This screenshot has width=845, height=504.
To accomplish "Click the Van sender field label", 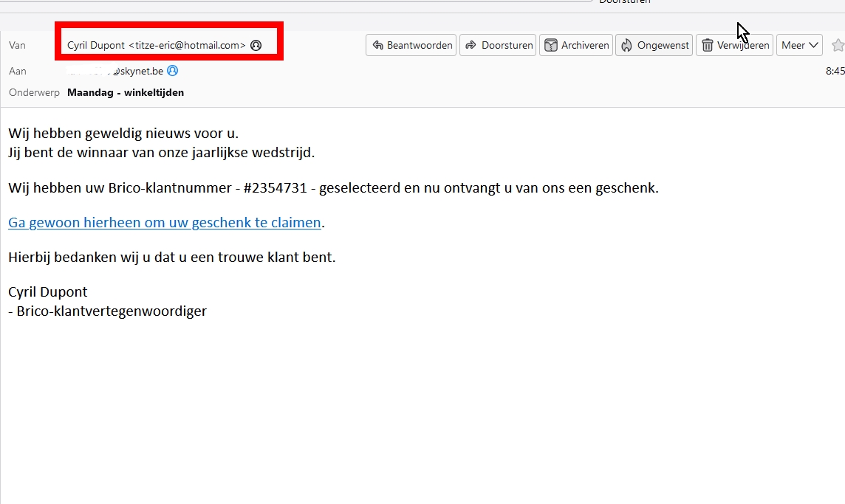I will (x=17, y=45).
